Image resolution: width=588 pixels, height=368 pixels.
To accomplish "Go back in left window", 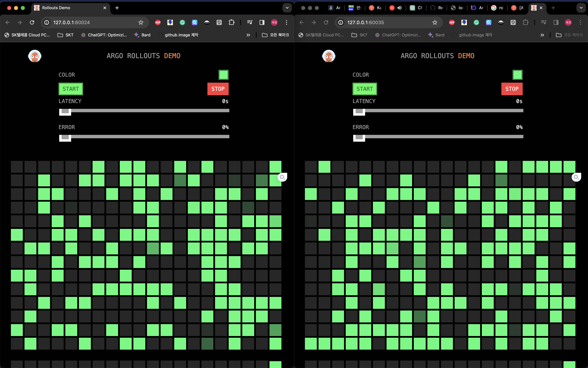I will (7, 22).
